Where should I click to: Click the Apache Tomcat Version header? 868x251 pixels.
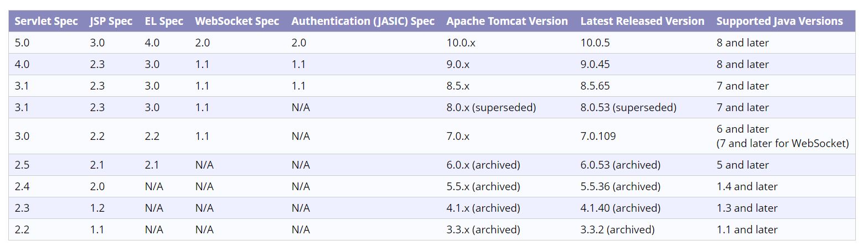507,22
